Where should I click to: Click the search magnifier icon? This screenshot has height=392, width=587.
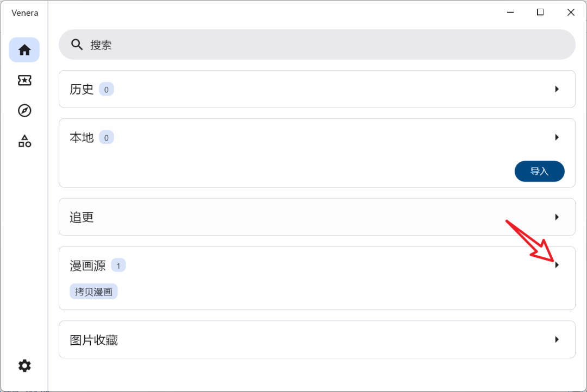click(x=77, y=45)
